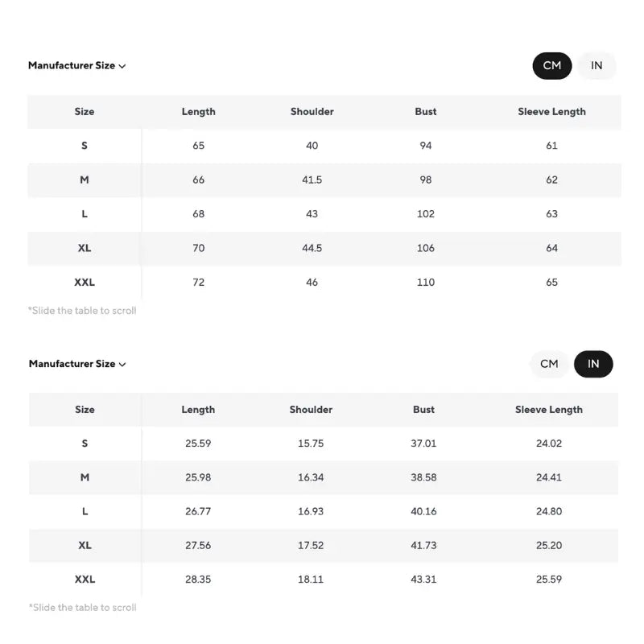Click size M label in top table

click(85, 180)
